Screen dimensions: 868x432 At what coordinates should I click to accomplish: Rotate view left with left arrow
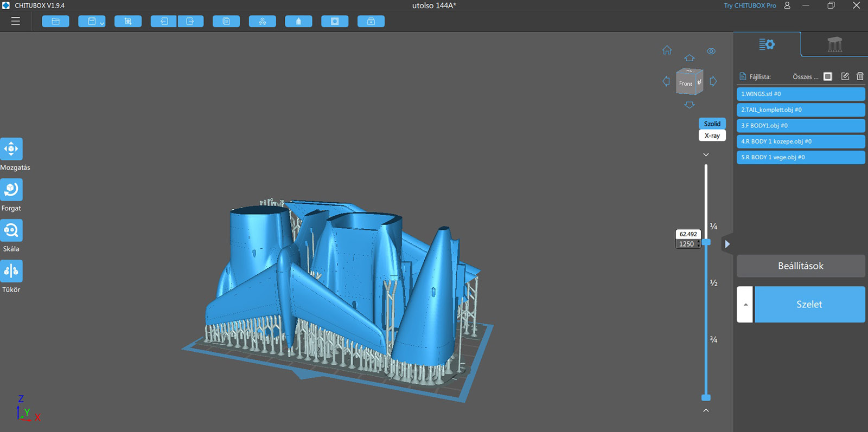pyautogui.click(x=666, y=81)
